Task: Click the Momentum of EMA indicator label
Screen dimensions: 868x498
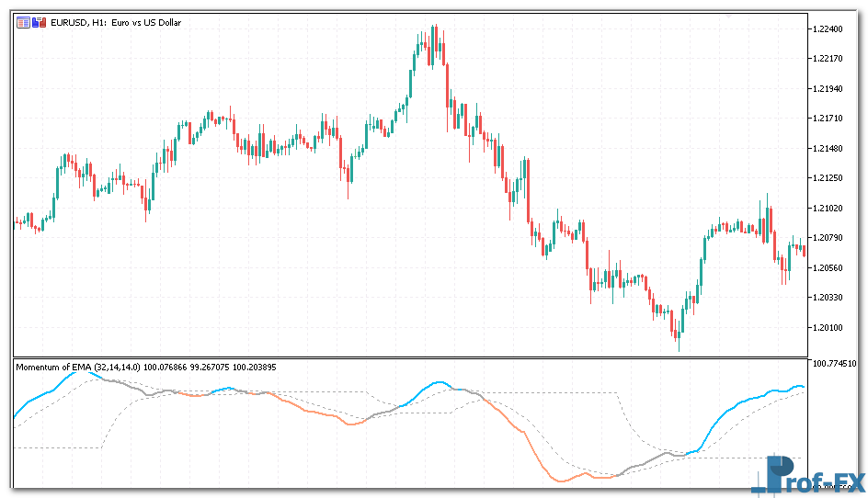Action: point(78,368)
